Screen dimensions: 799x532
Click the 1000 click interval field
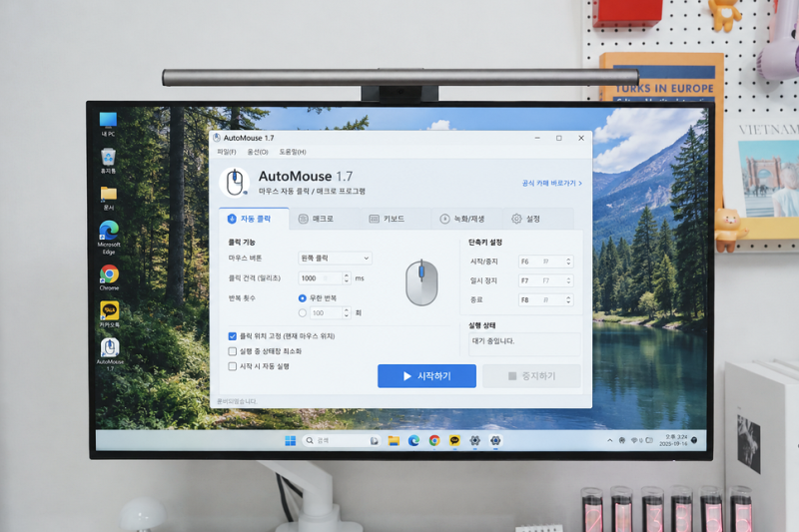[321, 277]
